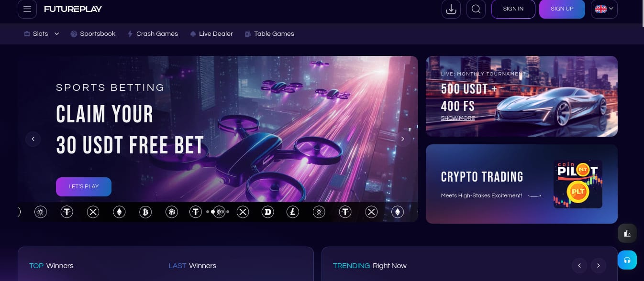Image resolution: width=644 pixels, height=281 pixels.
Task: Switch to LAST Winners tab
Action: (192, 266)
